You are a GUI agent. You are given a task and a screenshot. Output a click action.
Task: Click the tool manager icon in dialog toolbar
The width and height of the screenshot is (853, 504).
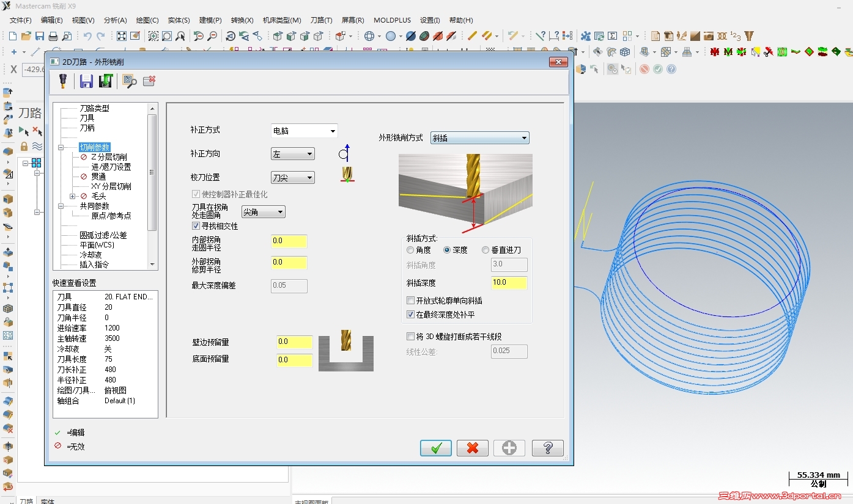pos(62,81)
